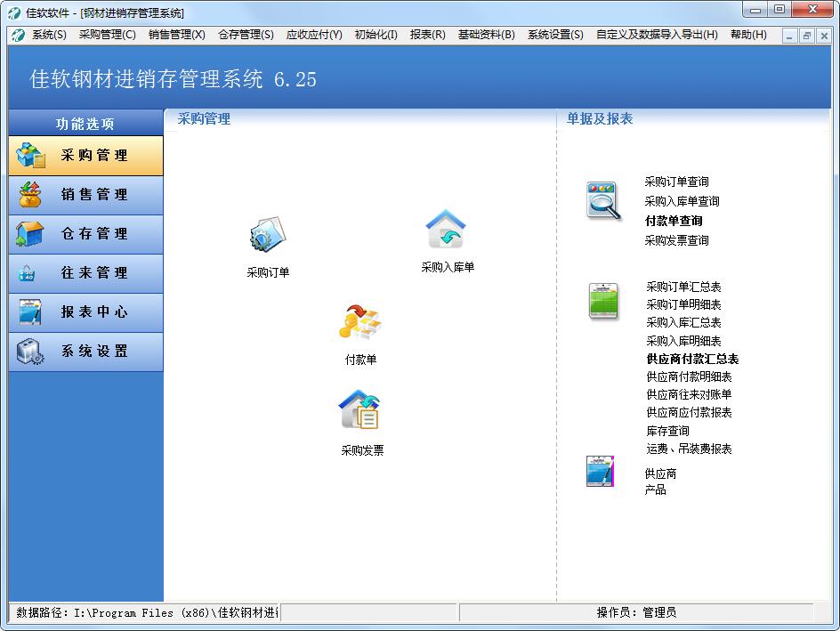Viewport: 840px width, 631px height.
Task: Select 仓存管理 in the function sidebar
Action: (x=86, y=234)
